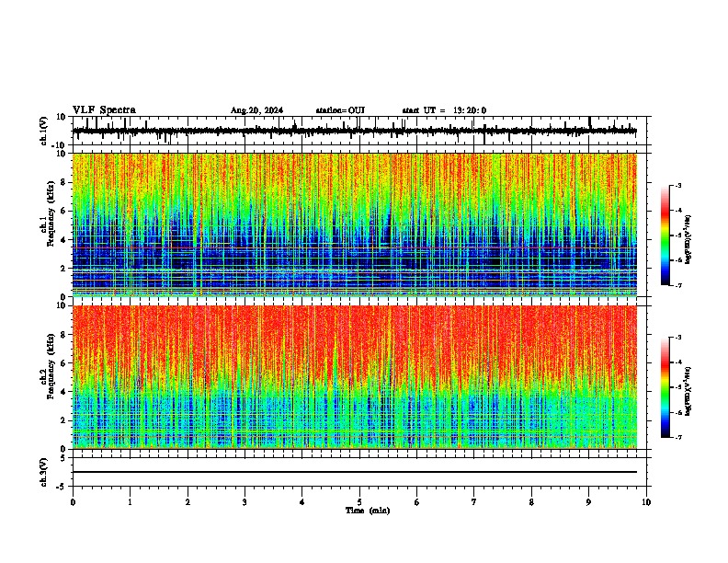Click the "6" kHz tick of ch.2 spectrogram

pos(63,363)
